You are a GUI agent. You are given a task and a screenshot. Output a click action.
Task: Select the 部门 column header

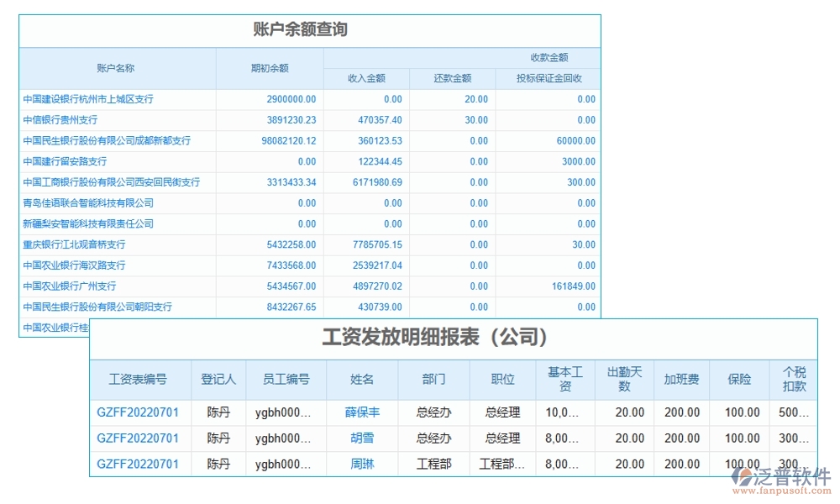click(432, 379)
